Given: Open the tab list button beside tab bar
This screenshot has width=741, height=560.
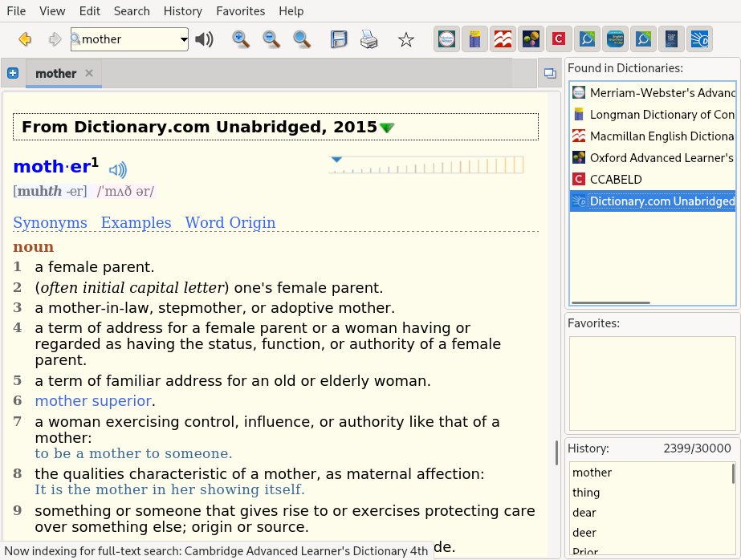Looking at the screenshot, I should point(550,73).
